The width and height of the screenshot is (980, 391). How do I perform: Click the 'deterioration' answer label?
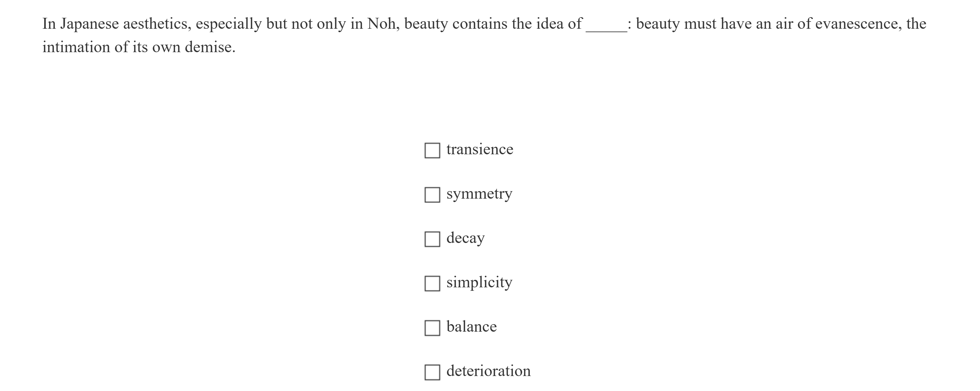tap(488, 371)
